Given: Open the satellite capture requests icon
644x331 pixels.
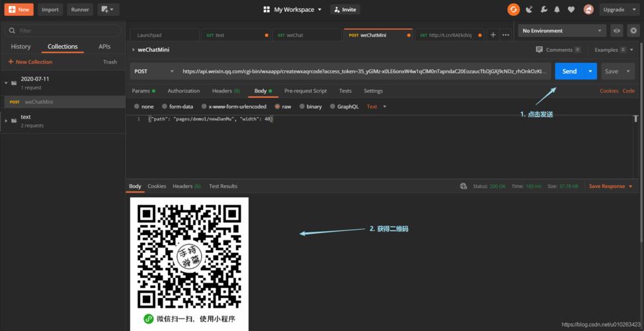Looking at the screenshot, I should coord(529,9).
